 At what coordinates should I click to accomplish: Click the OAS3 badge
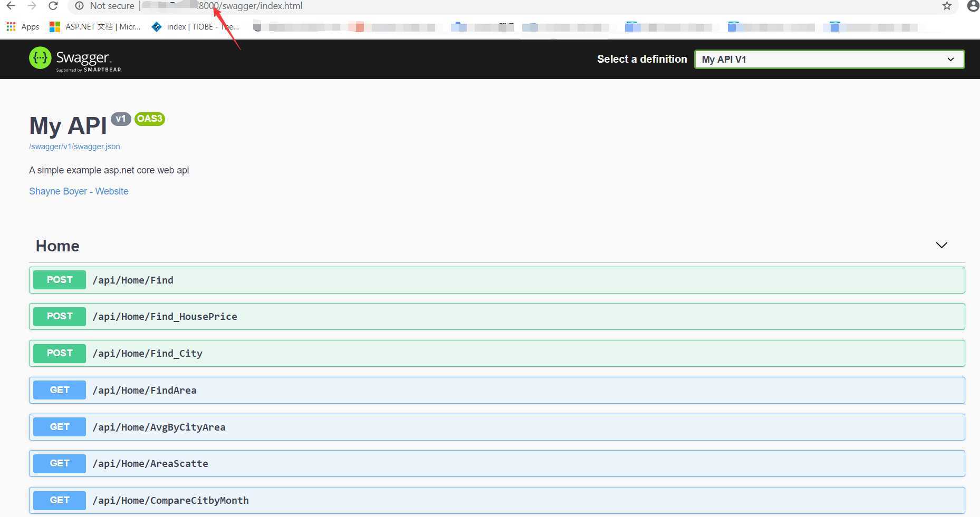pos(150,119)
